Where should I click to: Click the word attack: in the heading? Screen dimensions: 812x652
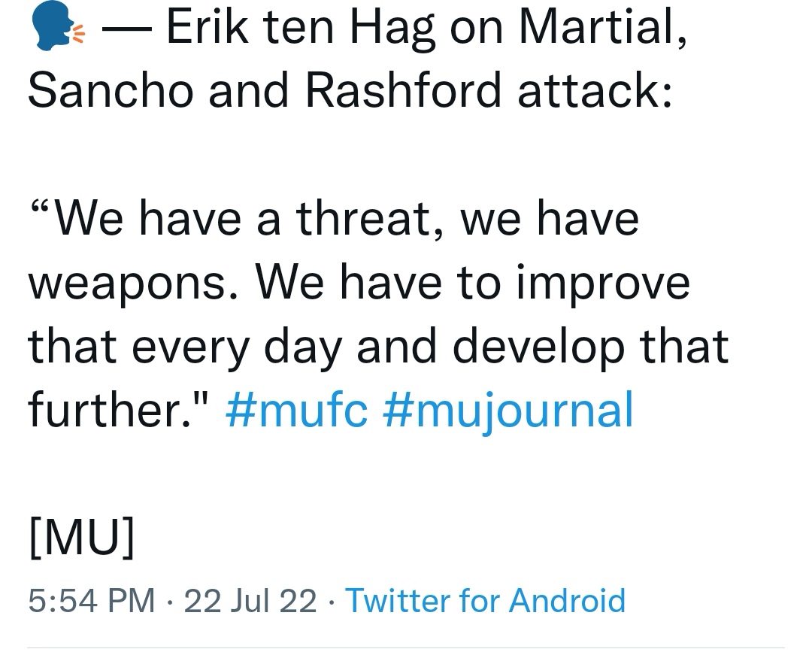click(595, 90)
